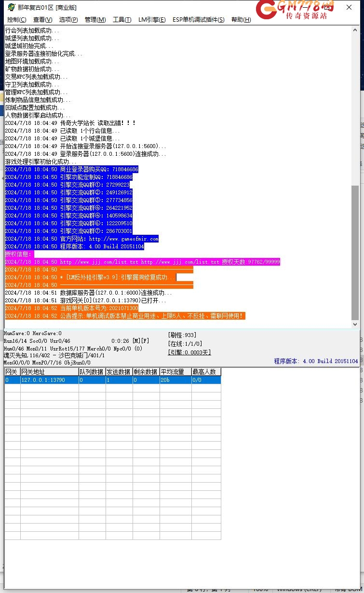Open the LM引擎(E) menu
Image resolution: width=364 pixels, height=593 pixels.
152,20
